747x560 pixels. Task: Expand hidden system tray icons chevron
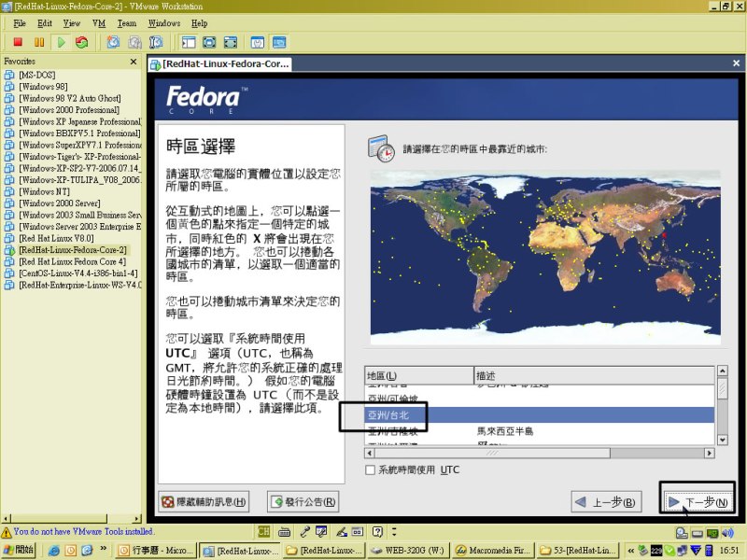pos(631,551)
